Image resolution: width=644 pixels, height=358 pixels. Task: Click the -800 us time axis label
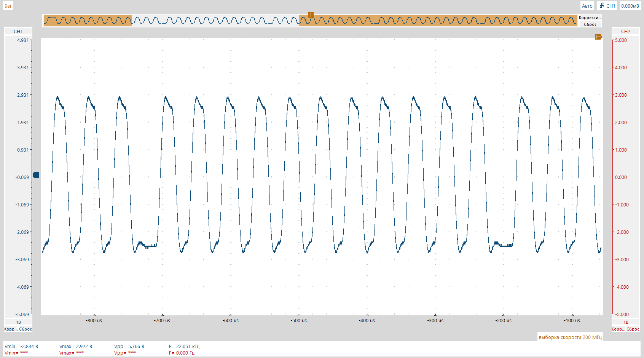click(x=94, y=320)
